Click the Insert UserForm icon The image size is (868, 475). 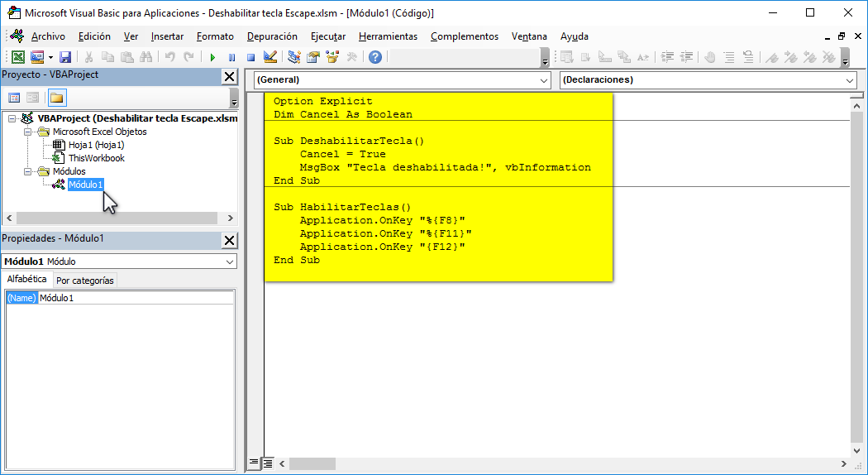click(37, 57)
